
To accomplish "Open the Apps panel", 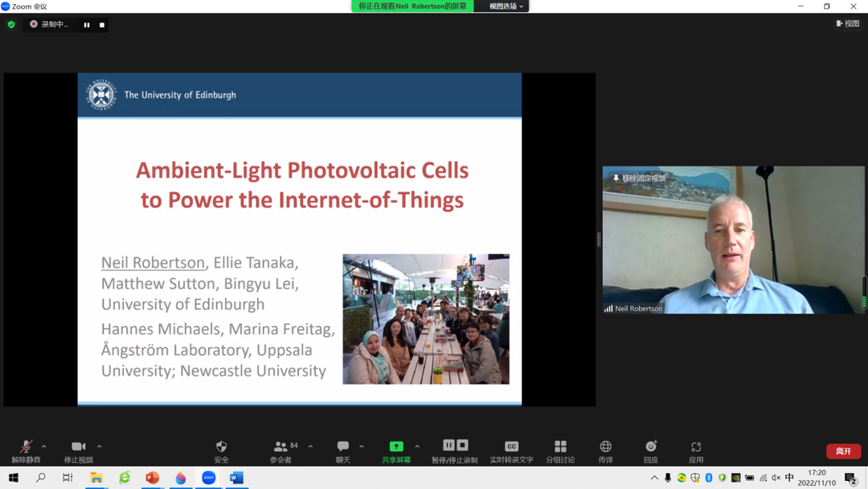I will pyautogui.click(x=696, y=448).
